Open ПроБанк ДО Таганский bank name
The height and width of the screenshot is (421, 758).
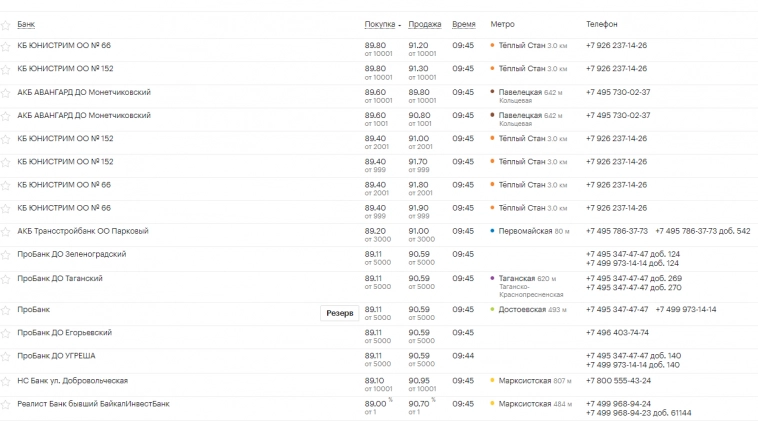tap(60, 278)
